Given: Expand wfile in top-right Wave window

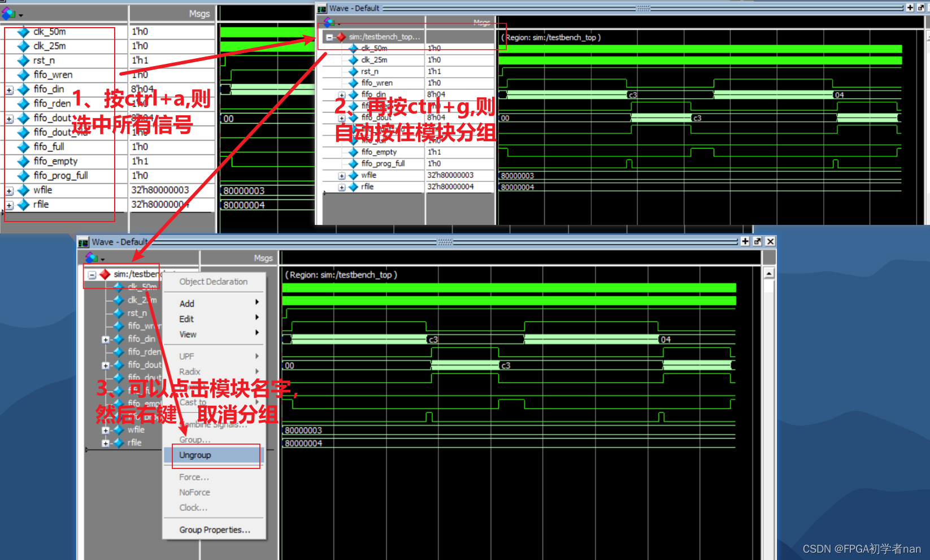Looking at the screenshot, I should [x=342, y=176].
